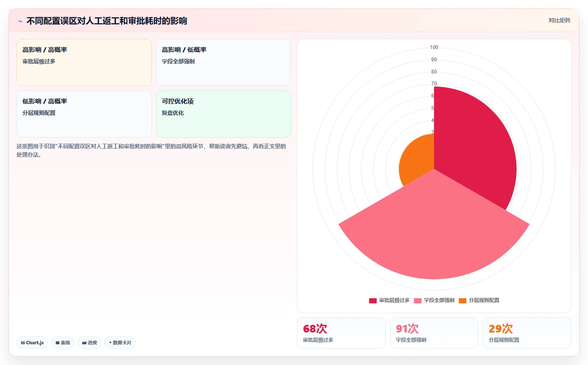
Task: Toggle 字段全部强制 legend swatch
Action: [418, 300]
